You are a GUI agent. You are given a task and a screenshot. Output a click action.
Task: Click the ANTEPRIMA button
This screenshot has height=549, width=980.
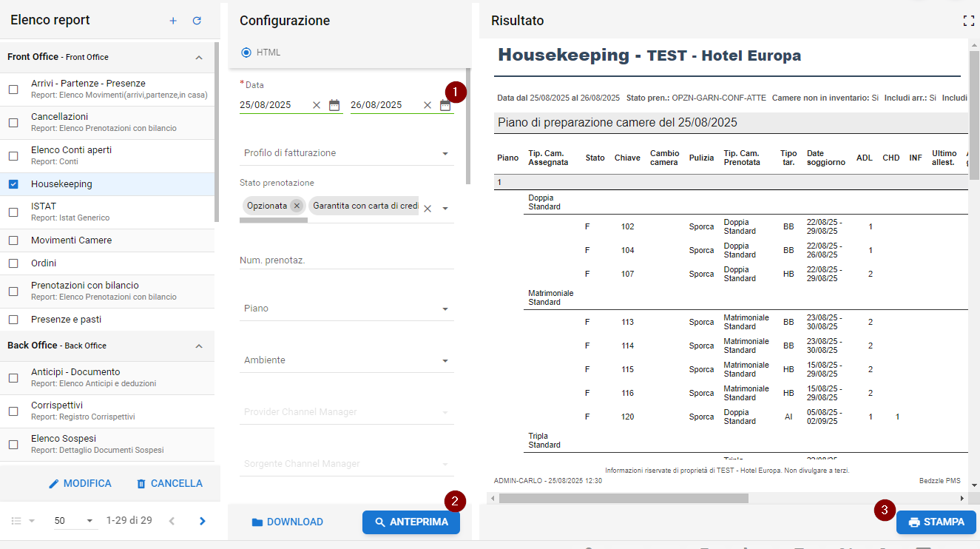pos(411,522)
